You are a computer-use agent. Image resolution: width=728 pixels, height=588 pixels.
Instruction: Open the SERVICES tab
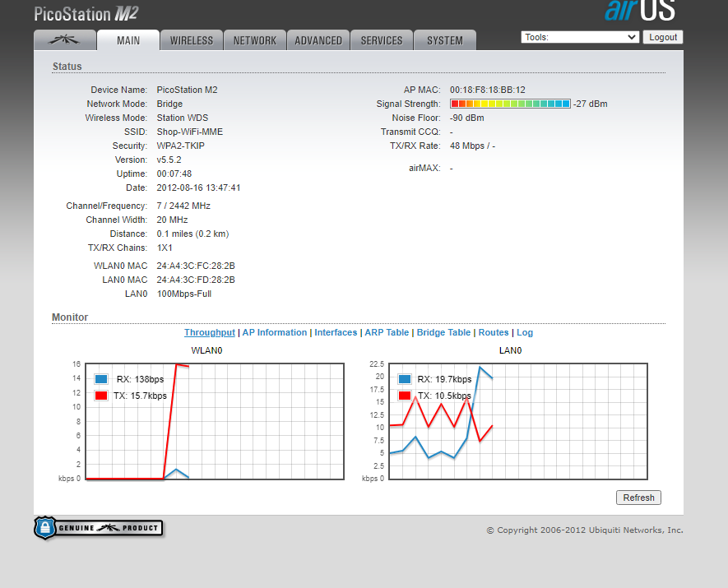pyautogui.click(x=382, y=40)
